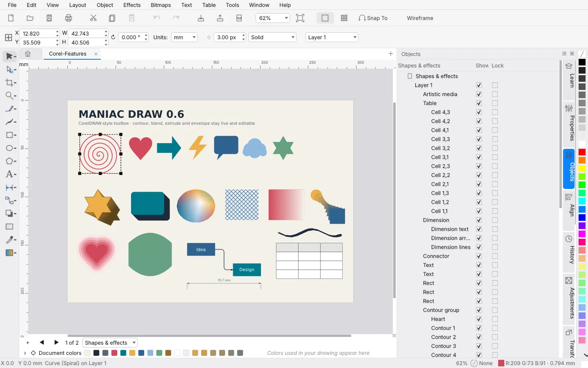Click the Snap To button
Screen dimensions: 588x368
coord(373,18)
